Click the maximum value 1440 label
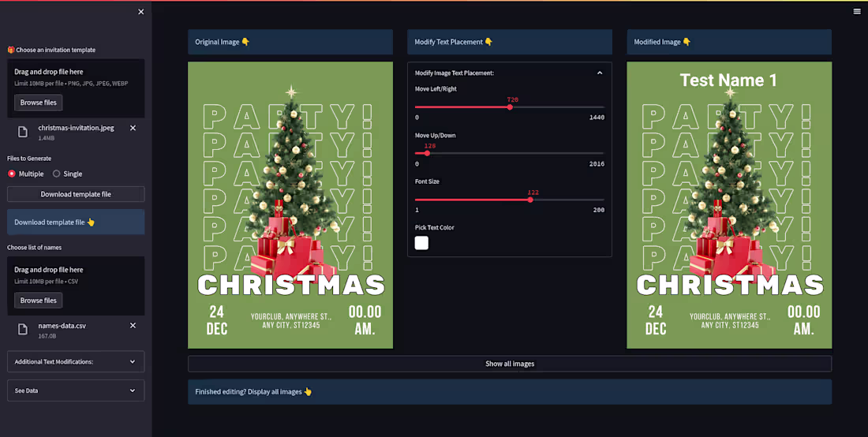The height and width of the screenshot is (437, 868). click(597, 118)
